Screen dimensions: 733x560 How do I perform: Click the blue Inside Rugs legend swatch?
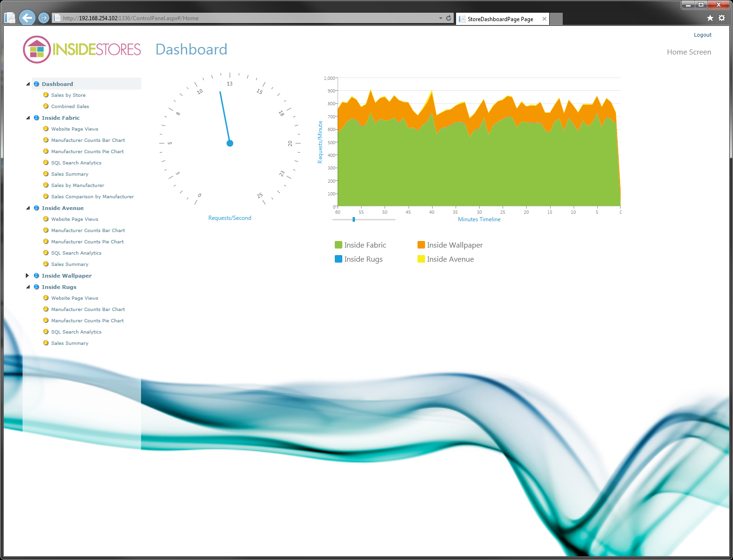click(339, 259)
